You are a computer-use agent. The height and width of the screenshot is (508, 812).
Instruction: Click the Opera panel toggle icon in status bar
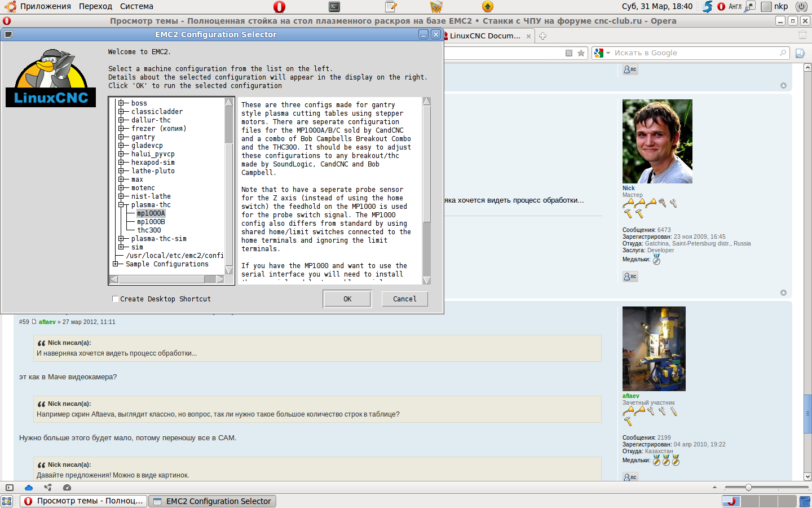(x=9, y=488)
